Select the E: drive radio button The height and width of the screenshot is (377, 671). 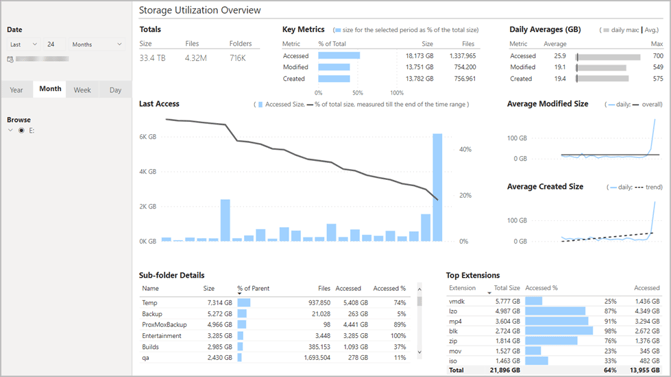21,131
